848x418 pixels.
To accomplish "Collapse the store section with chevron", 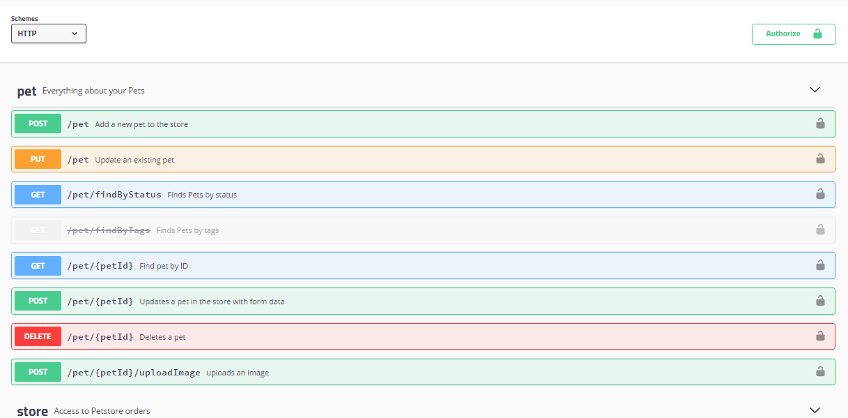I will [814, 410].
